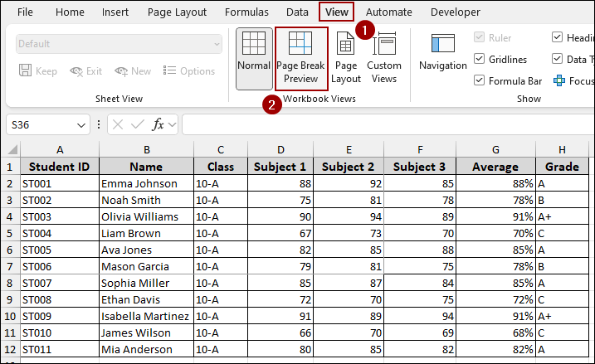The width and height of the screenshot is (595, 364).
Task: Toggle the Gridlines checkbox
Action: pyautogui.click(x=480, y=59)
